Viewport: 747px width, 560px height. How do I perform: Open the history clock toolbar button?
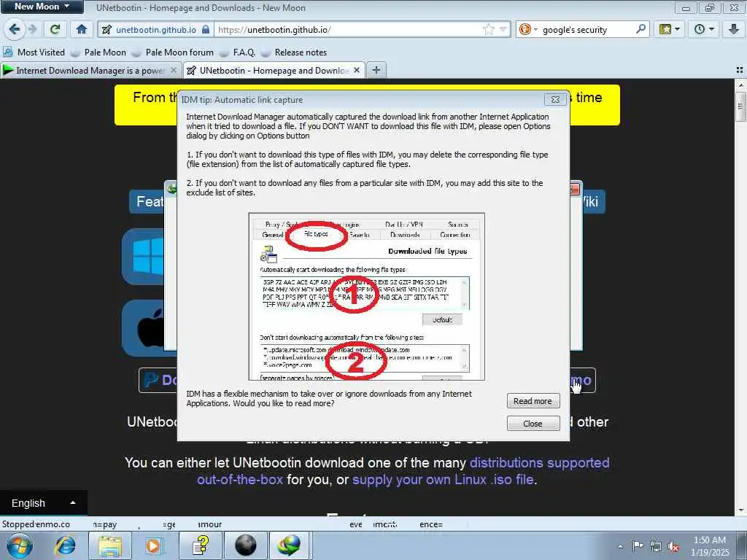point(704,29)
